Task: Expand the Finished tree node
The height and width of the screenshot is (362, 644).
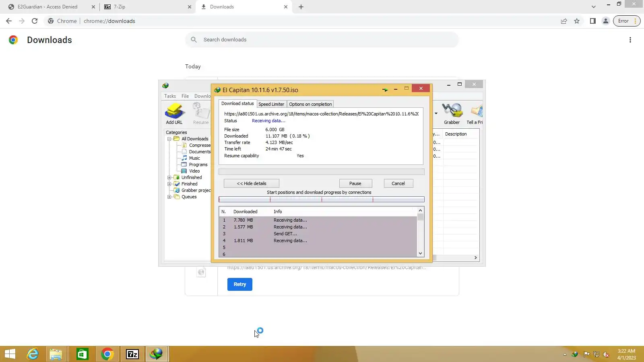Action: click(169, 184)
